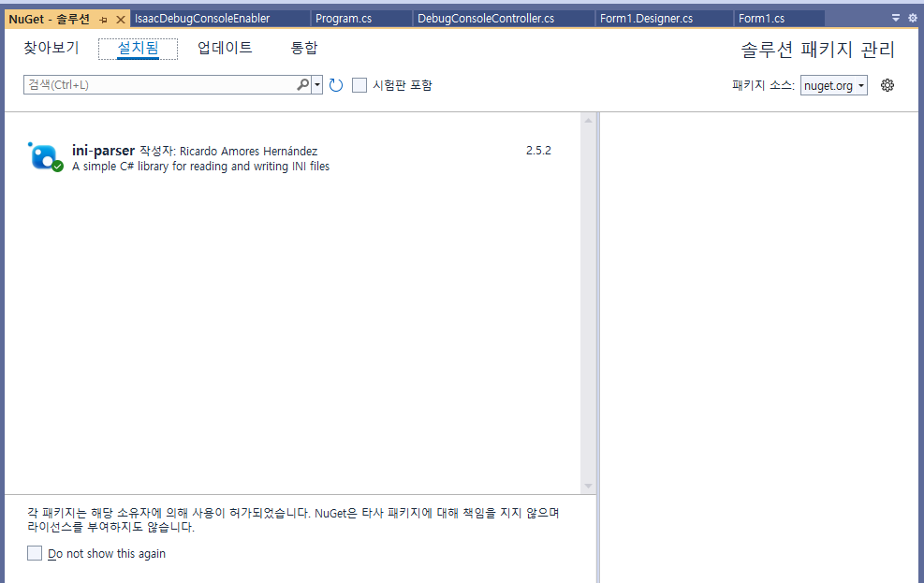Open the 업데이트 (Updates) tab
The image size is (924, 583).
[x=225, y=48]
